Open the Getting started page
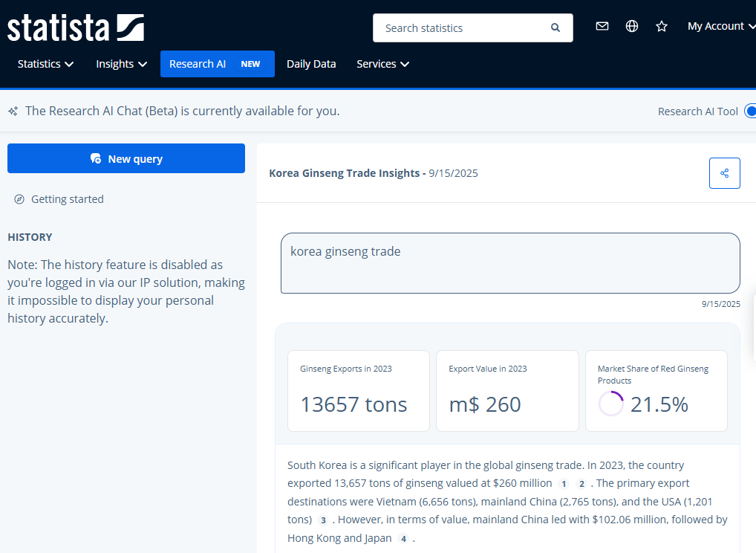The width and height of the screenshot is (756, 553). pos(67,198)
